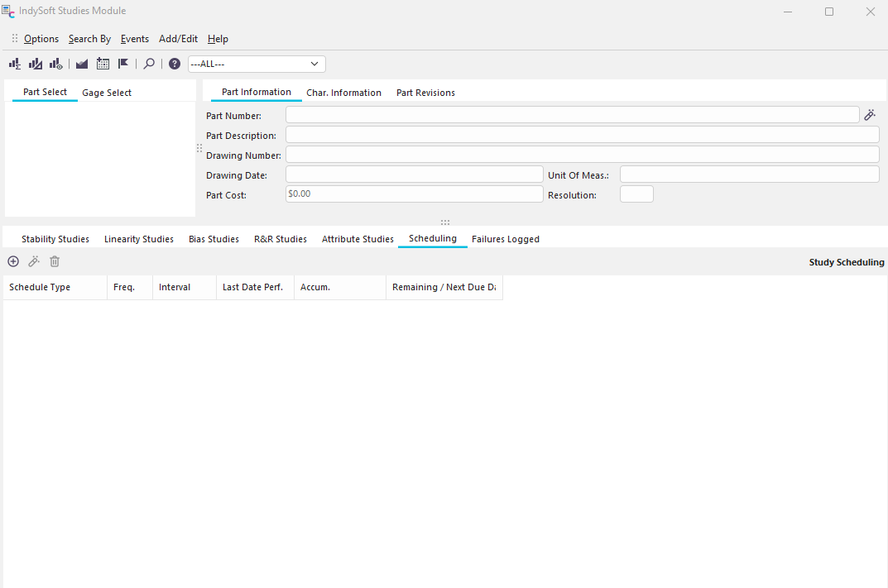The image size is (888, 588).
Task: Open the Add/Edit menu
Action: coord(178,39)
